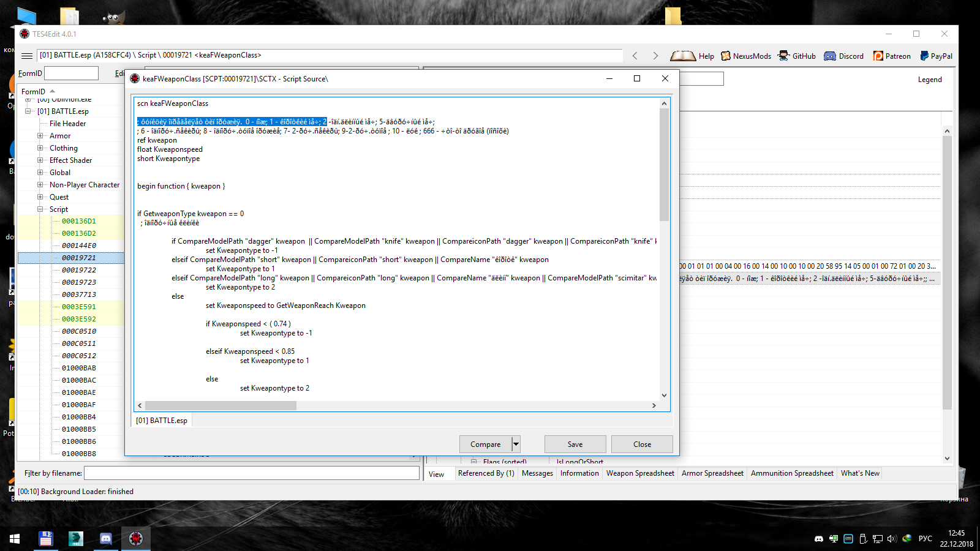Screen dimensions: 980x551
Task: Switch input language РУС indicator
Action: click(925, 539)
